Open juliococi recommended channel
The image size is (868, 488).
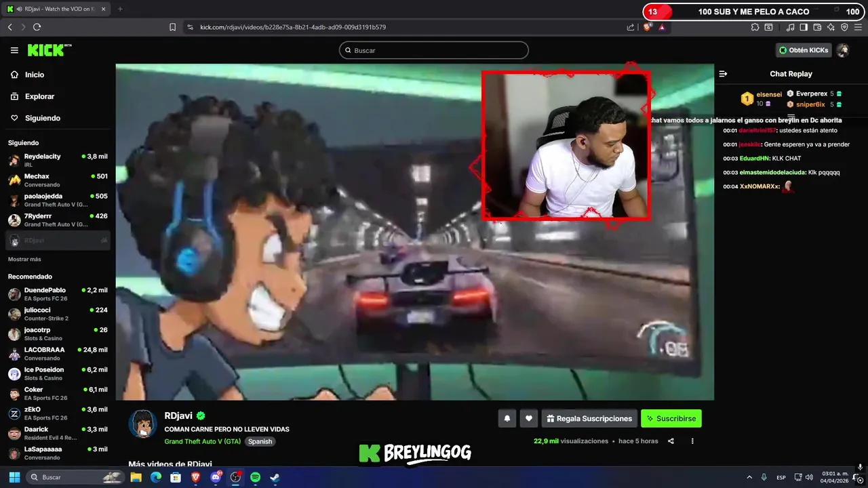pos(58,314)
